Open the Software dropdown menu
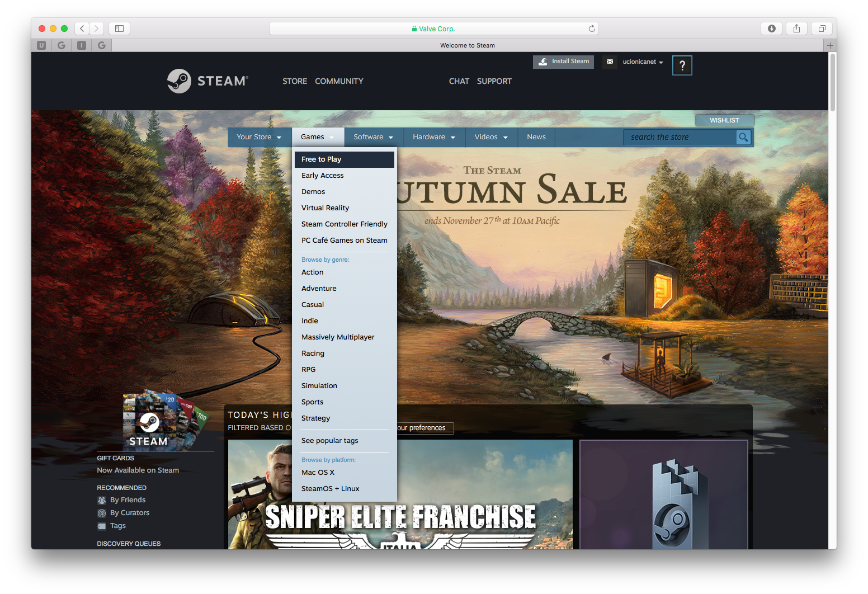This screenshot has width=868, height=594. coord(373,137)
